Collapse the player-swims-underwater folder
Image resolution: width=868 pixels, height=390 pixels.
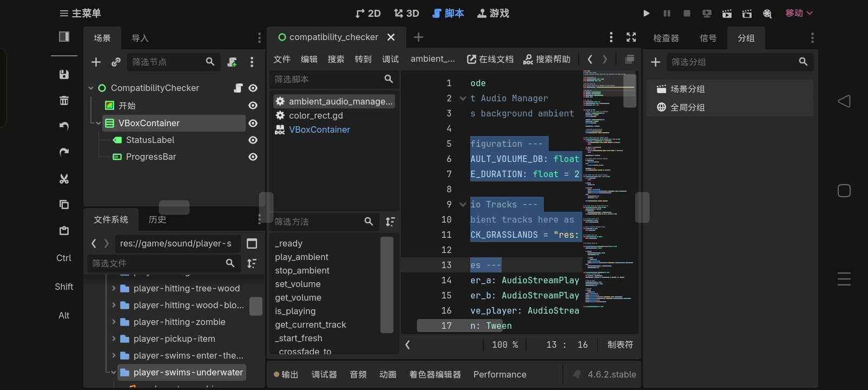pyautogui.click(x=114, y=372)
